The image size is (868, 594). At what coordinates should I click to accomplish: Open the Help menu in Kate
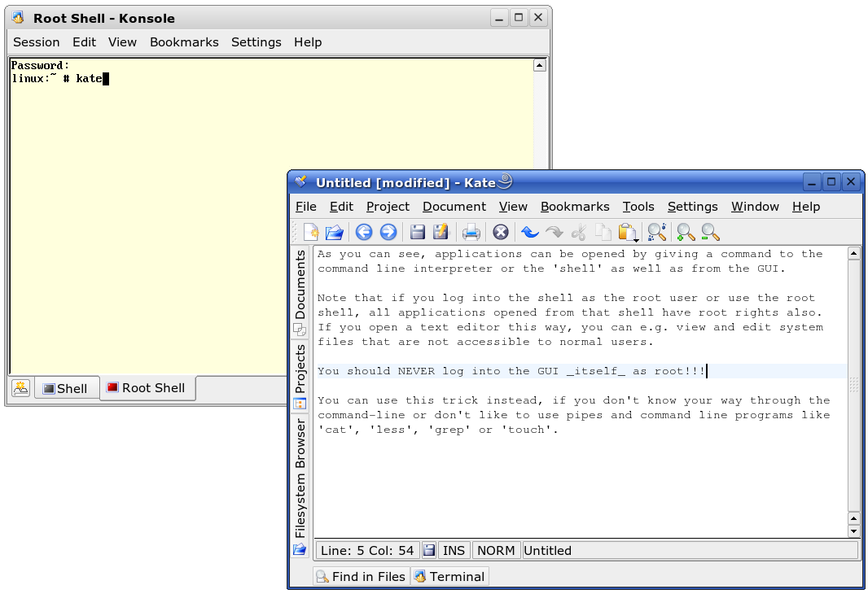(x=806, y=207)
